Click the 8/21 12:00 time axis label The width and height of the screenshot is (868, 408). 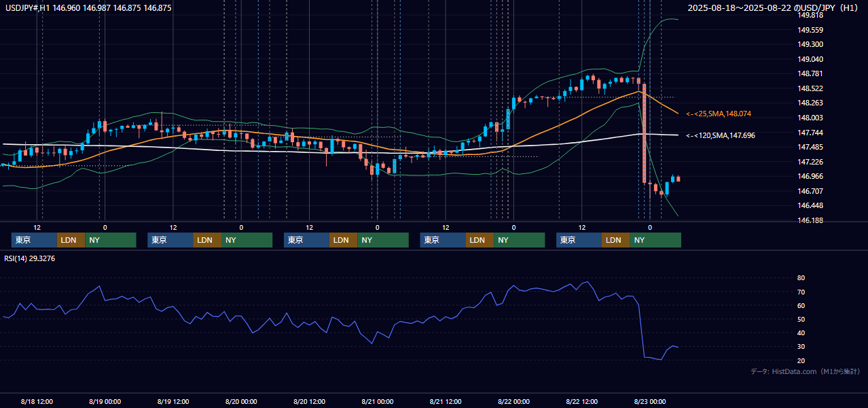(446, 402)
